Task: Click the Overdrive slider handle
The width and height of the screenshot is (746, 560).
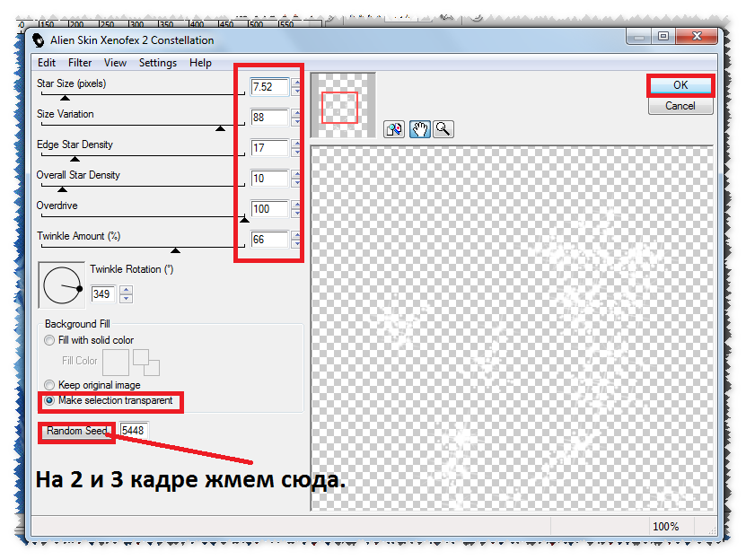Action: coord(244,219)
